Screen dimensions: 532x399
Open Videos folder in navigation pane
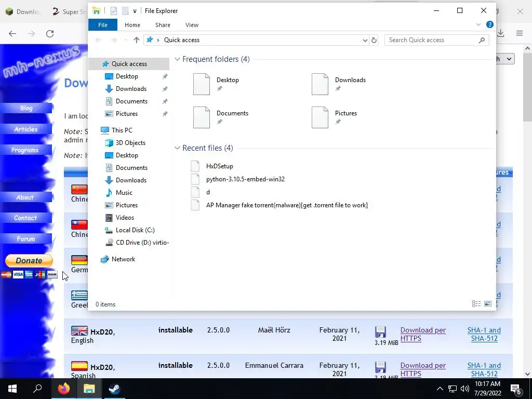coord(125,218)
